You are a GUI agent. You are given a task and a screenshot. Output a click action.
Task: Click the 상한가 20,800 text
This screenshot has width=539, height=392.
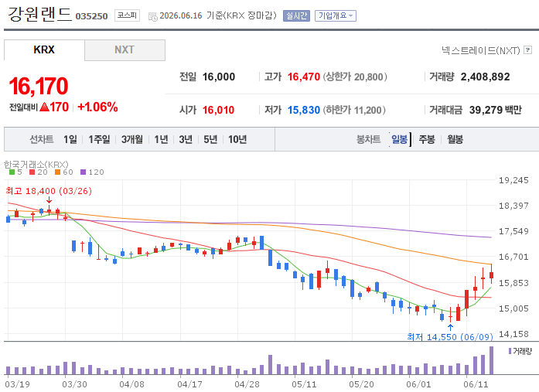click(x=355, y=77)
